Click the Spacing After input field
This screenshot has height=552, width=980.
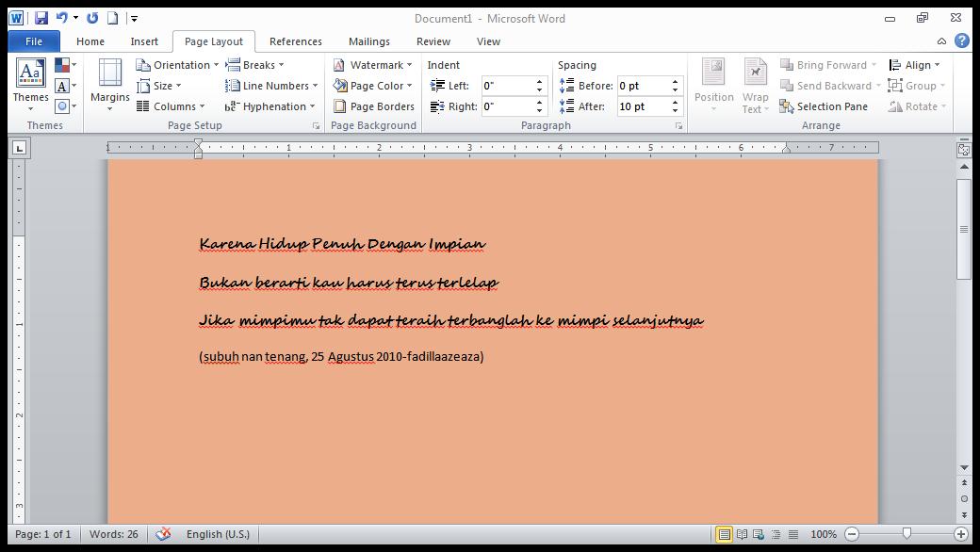(x=643, y=106)
